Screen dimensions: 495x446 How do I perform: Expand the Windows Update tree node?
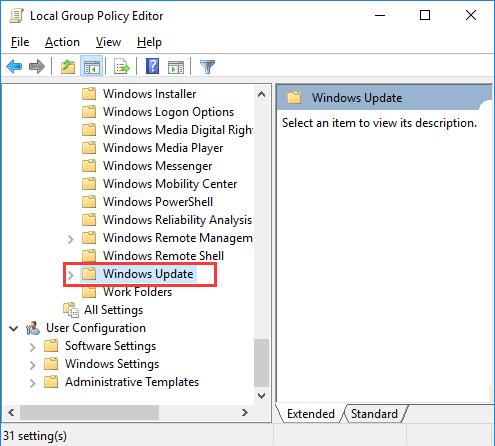(70, 275)
